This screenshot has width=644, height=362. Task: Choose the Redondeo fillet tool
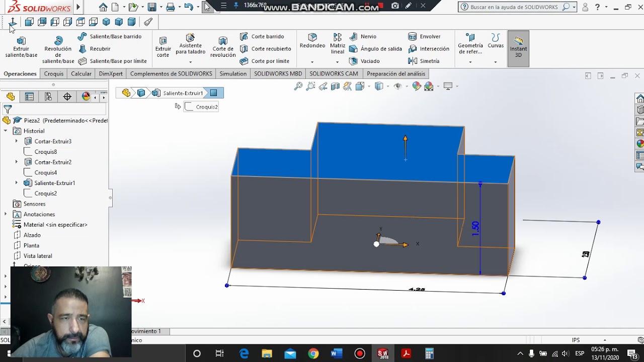(x=312, y=41)
